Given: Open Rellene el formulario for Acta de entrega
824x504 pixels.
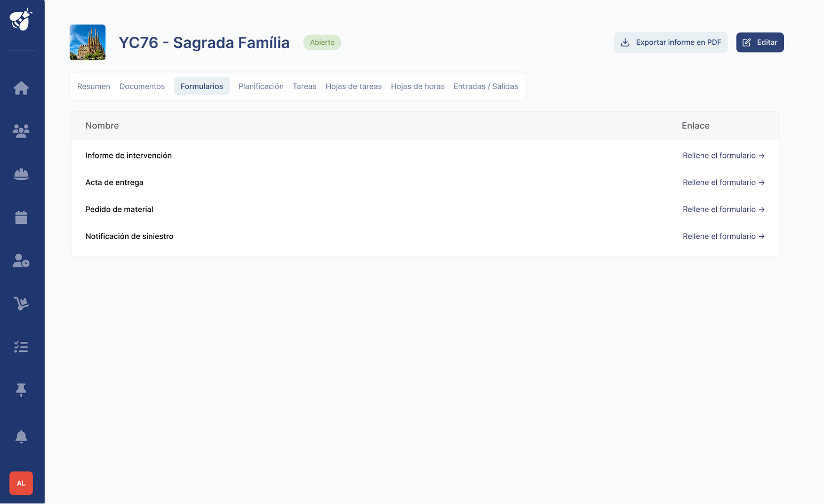Looking at the screenshot, I should point(724,182).
